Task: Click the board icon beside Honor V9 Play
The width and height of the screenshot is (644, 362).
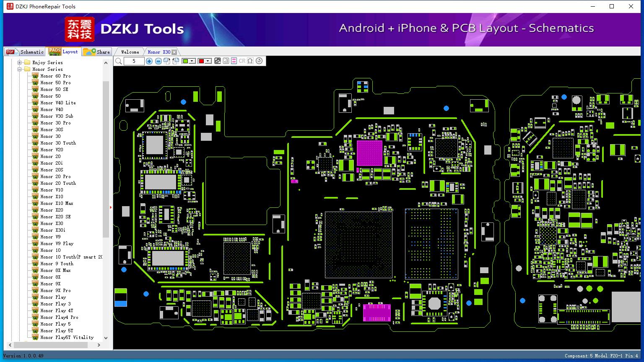Action: point(35,243)
